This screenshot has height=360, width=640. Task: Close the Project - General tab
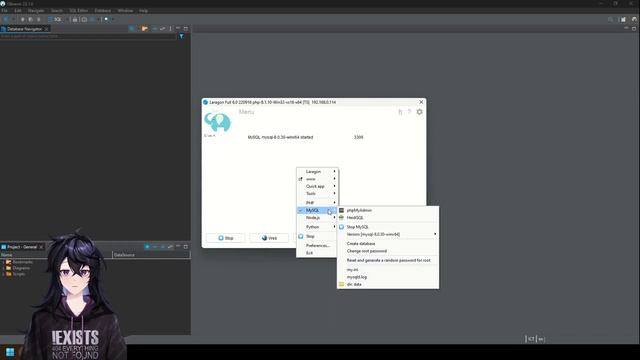[x=41, y=247]
